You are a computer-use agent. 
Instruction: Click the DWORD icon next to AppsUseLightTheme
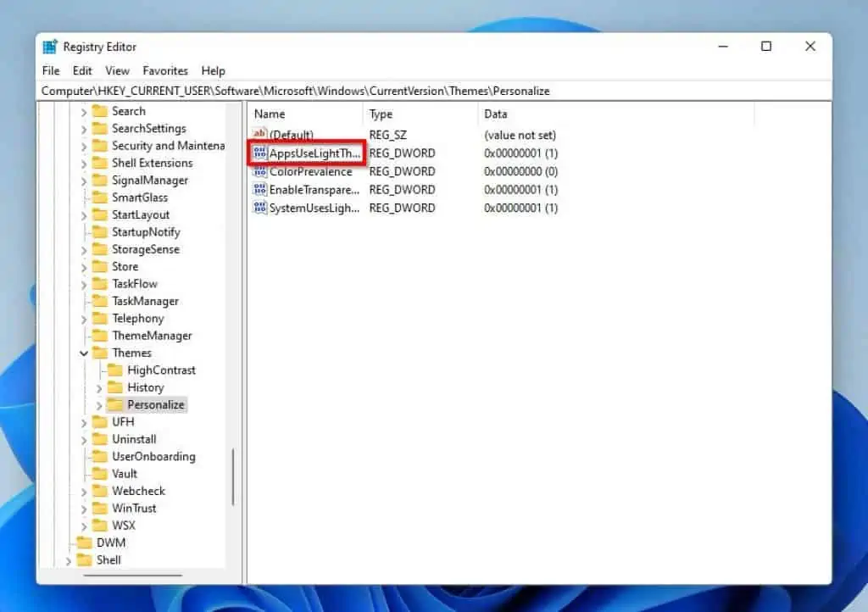pyautogui.click(x=261, y=153)
